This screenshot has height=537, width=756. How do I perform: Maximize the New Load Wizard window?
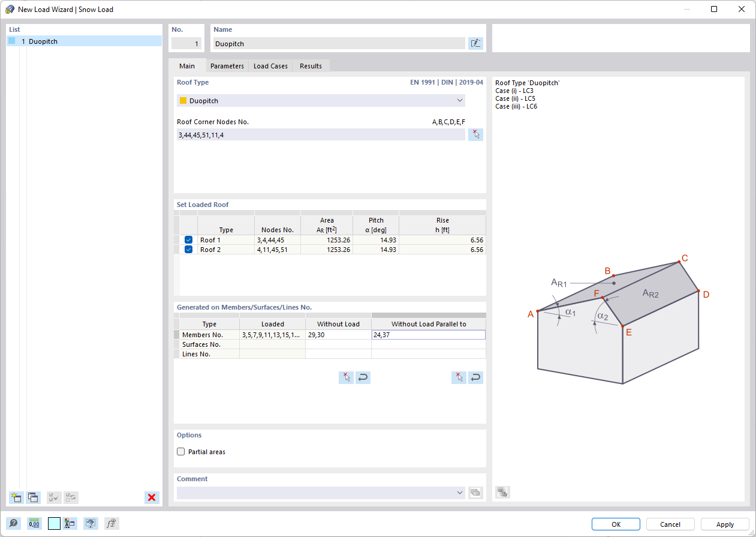point(714,9)
